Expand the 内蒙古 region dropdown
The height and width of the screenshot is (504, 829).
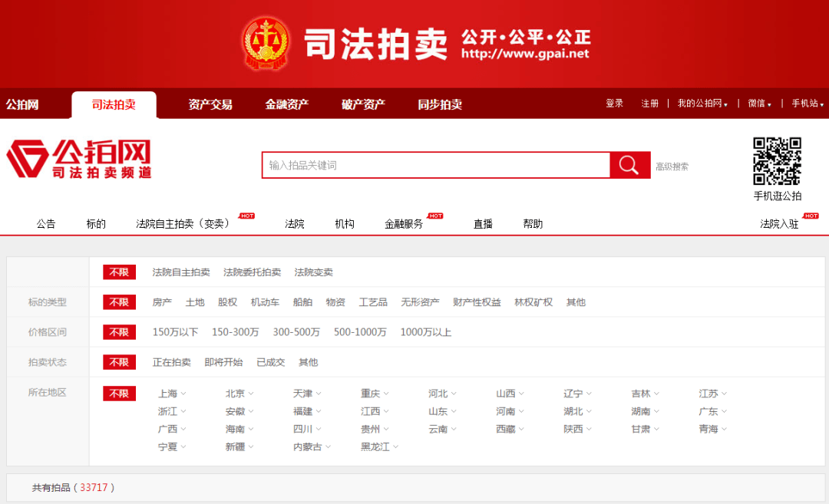click(x=312, y=447)
